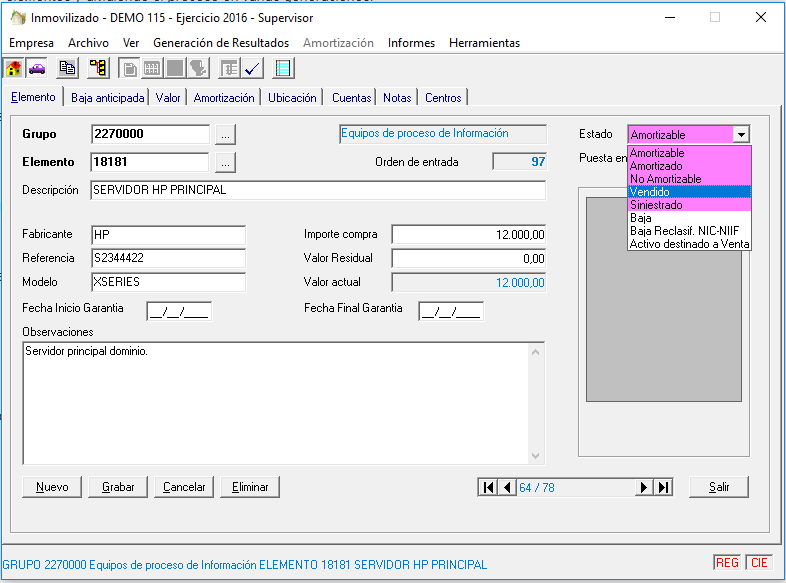The width and height of the screenshot is (786, 583).
Task: Click the Salir button
Action: click(718, 487)
